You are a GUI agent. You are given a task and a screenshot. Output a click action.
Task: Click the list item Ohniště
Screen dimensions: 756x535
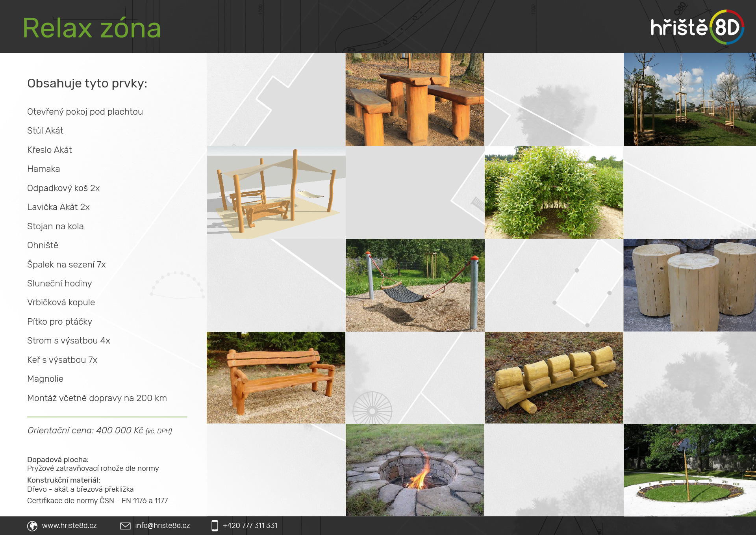tap(43, 245)
